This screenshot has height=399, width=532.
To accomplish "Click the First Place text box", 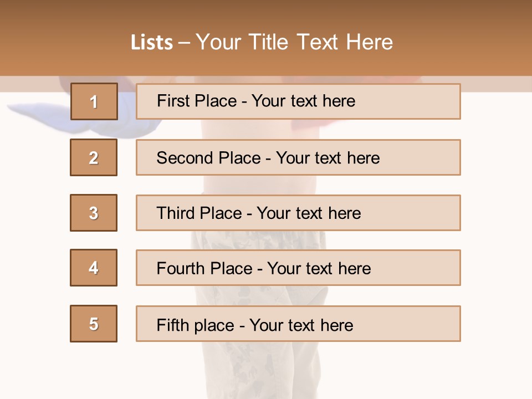I will (x=298, y=101).
